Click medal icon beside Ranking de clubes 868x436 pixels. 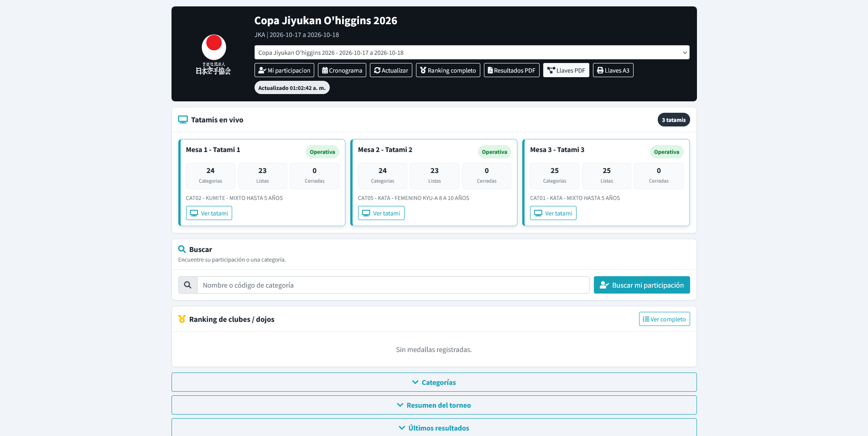(x=182, y=319)
